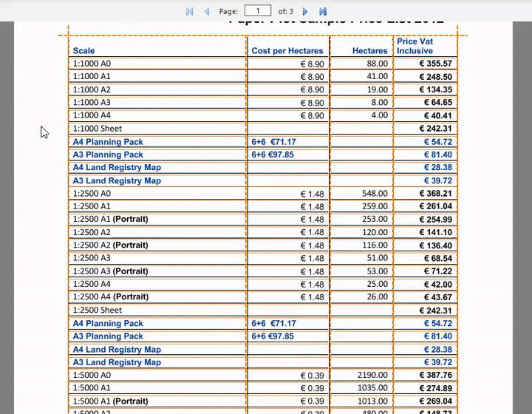Screen dimensions: 532x414
Task: Select the 1:1000 Sheet row label
Action: tap(97, 129)
